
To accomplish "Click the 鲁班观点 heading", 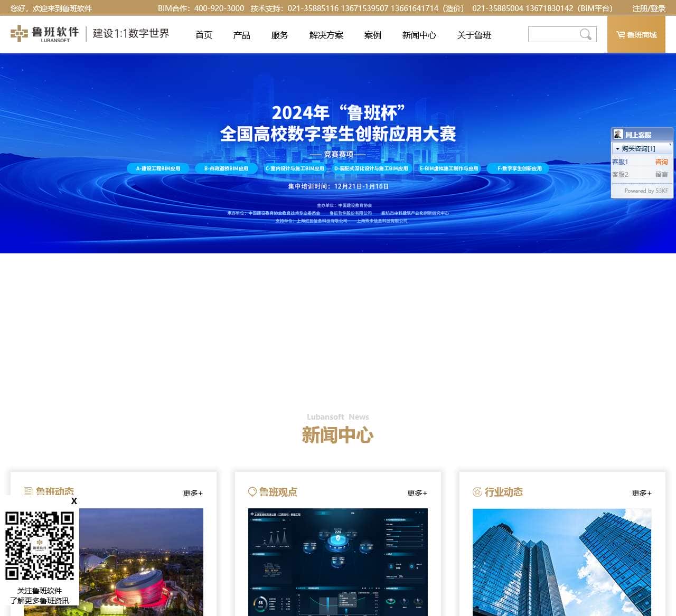I will (x=278, y=492).
